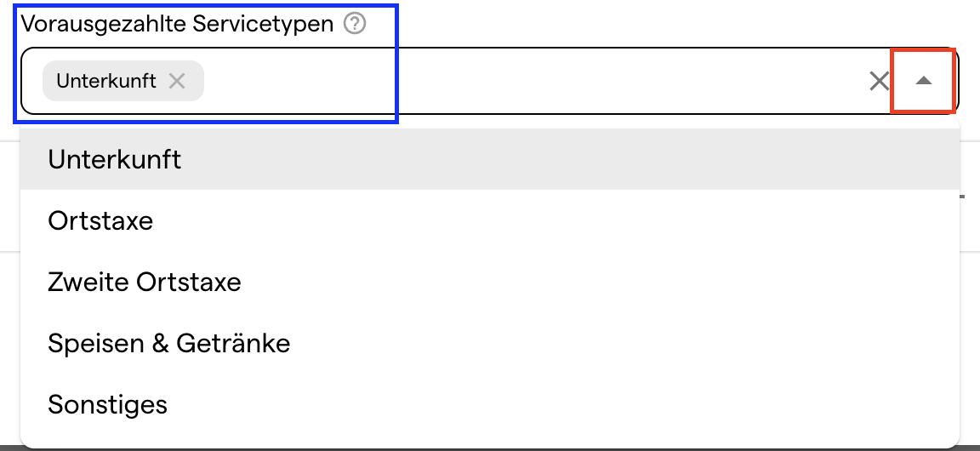Choose Sonstiges from the dropdown

490,405
